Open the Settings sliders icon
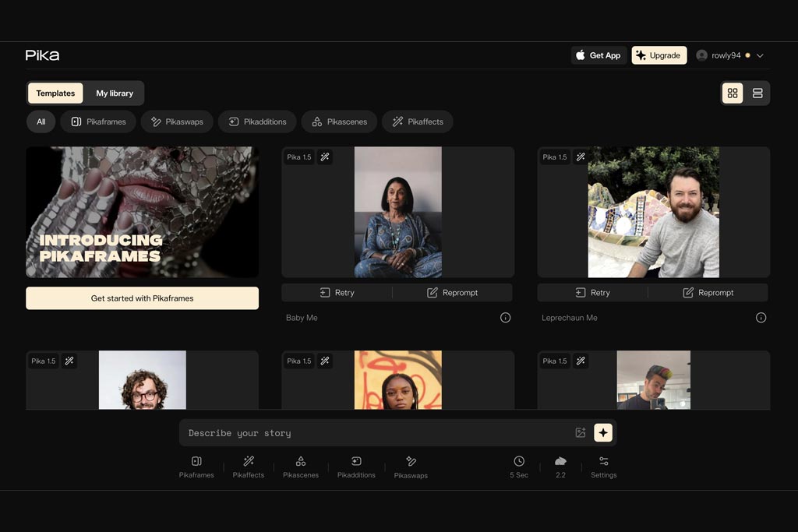Viewport: 798px width, 532px height. (x=604, y=467)
